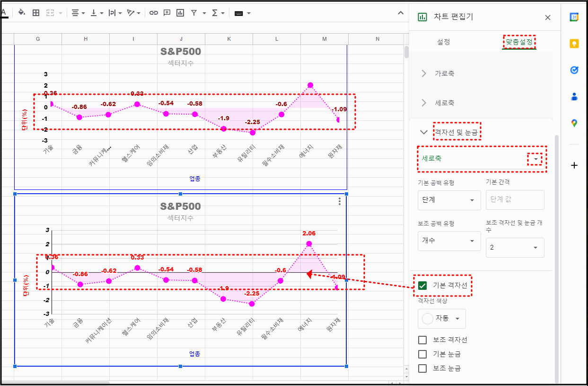Insert a chart from the toolbar
The image size is (588, 386).
180,13
